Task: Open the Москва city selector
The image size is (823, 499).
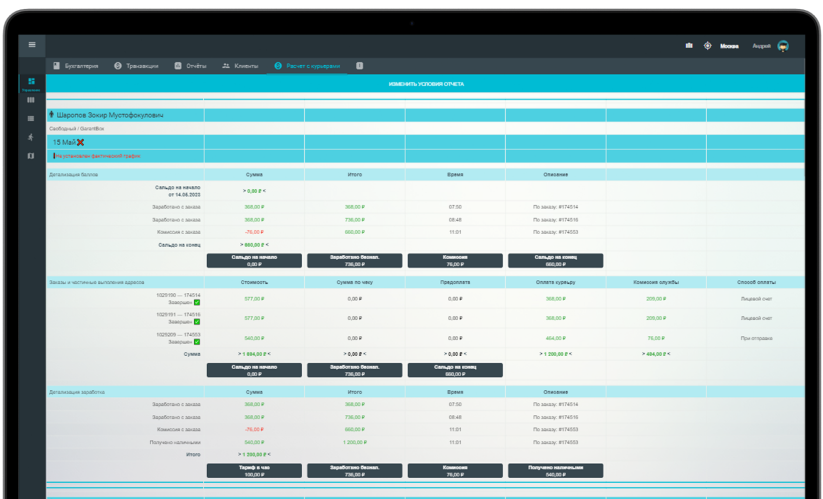Action: [x=729, y=46]
